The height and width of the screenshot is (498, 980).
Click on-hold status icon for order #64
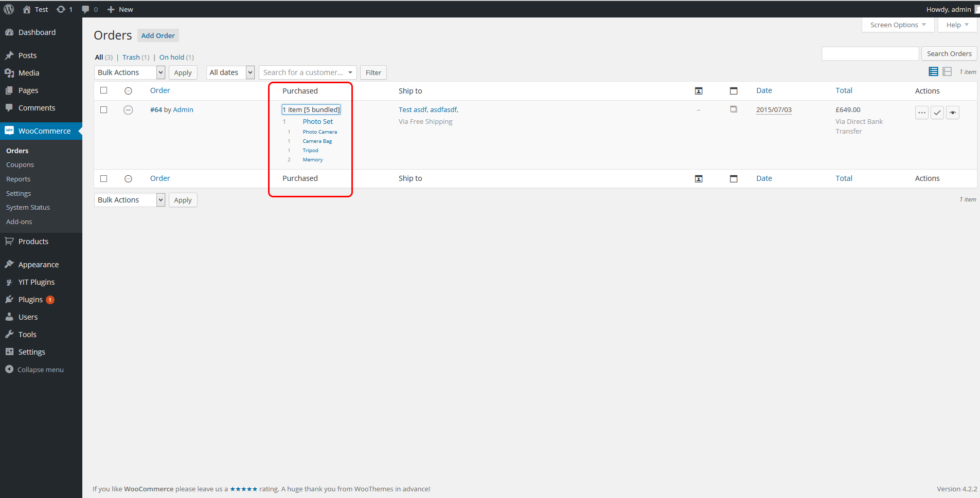click(128, 110)
